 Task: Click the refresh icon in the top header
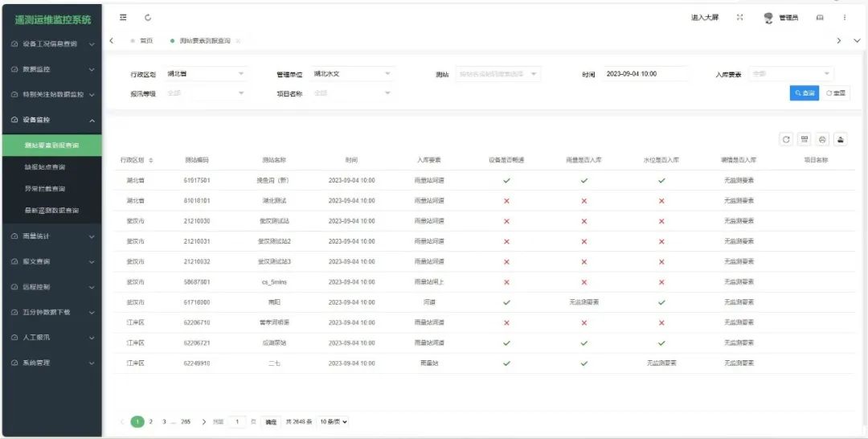pos(148,18)
